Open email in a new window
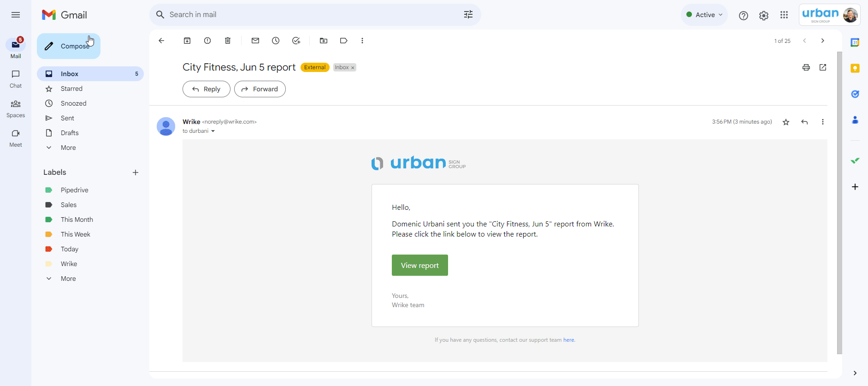868x386 pixels. pyautogui.click(x=823, y=67)
